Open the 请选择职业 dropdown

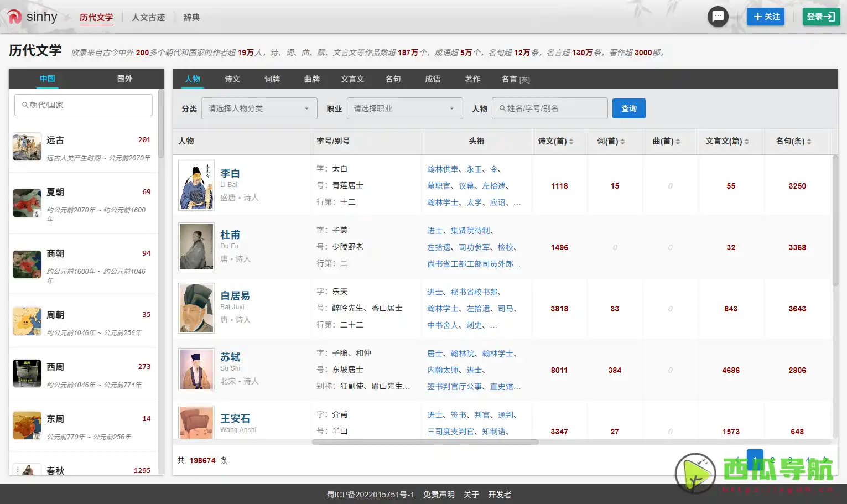tap(404, 108)
